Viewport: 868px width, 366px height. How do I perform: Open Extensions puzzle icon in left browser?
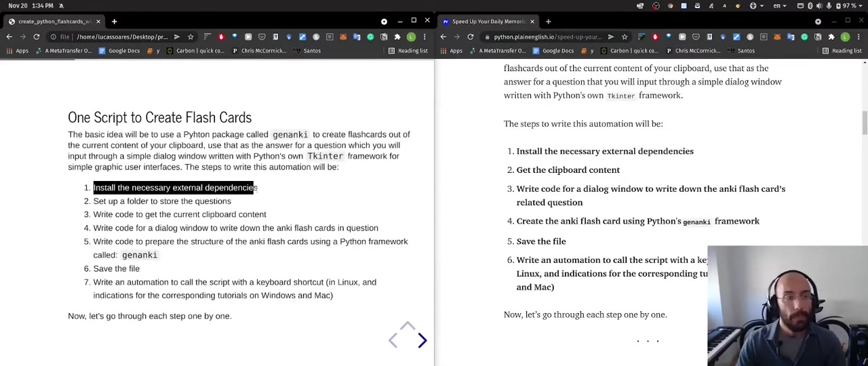[x=397, y=37]
